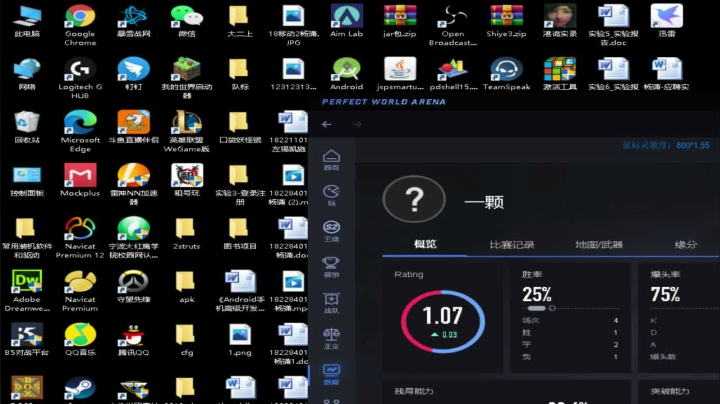Open the 1.png image file
The image size is (720, 404).
click(x=240, y=340)
